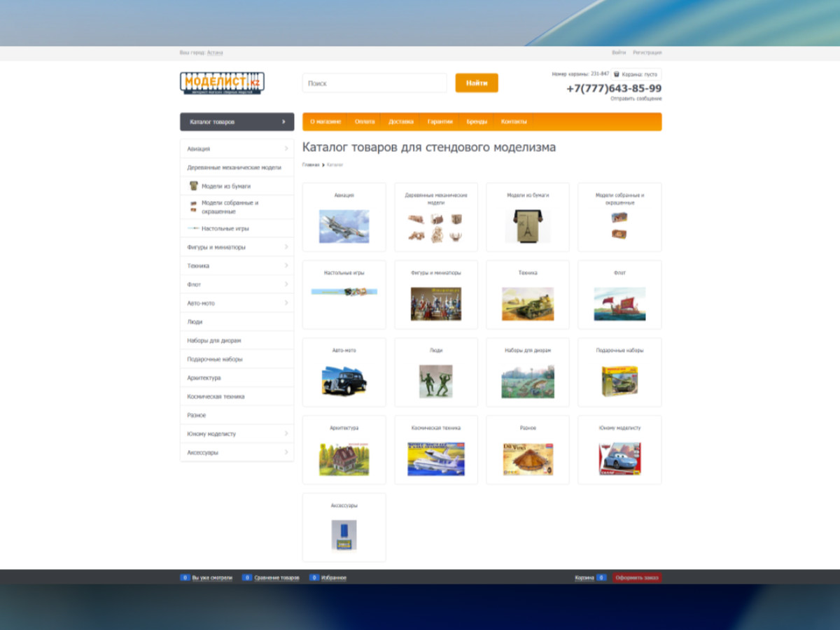Open Наборы для диорам picture
The width and height of the screenshot is (840, 630).
click(x=528, y=381)
